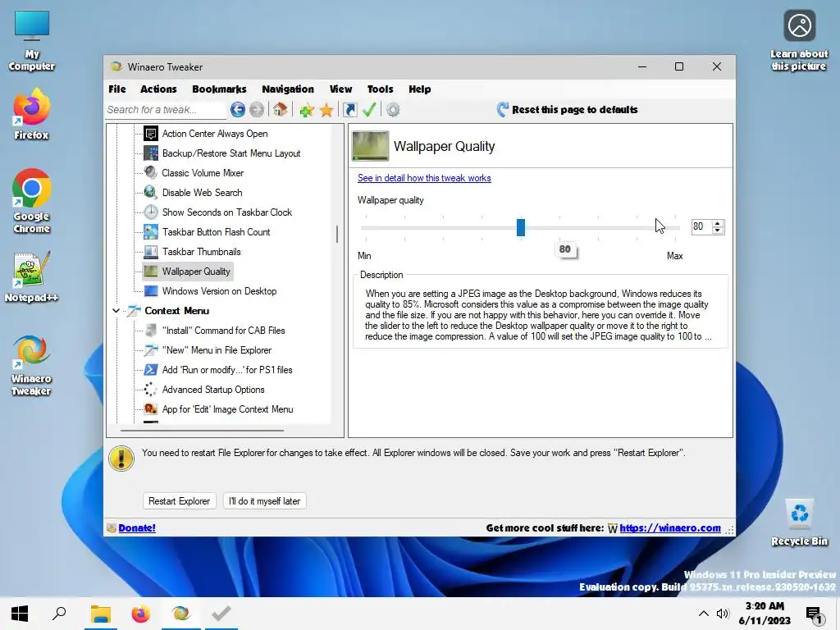This screenshot has height=630, width=840.
Task: Open the volume control in system tray
Action: [x=723, y=614]
